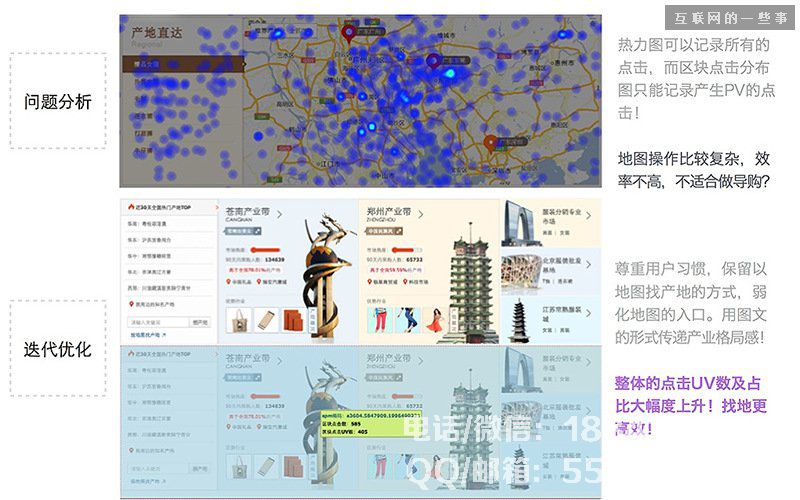Image resolution: width=800 pixels, height=500 pixels.
Task: Click the flame icon beside the TOP heading, upper panel
Action: pos(131,207)
